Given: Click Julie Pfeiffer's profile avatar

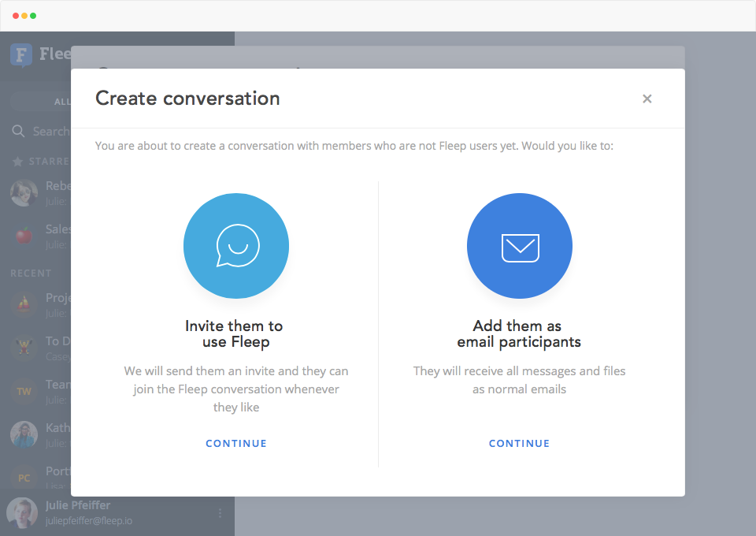Looking at the screenshot, I should coord(22,513).
